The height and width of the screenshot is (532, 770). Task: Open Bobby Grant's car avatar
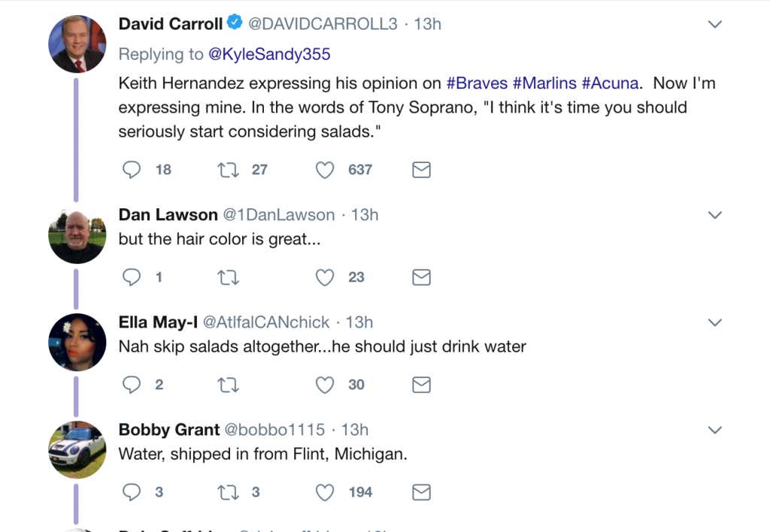tap(77, 449)
